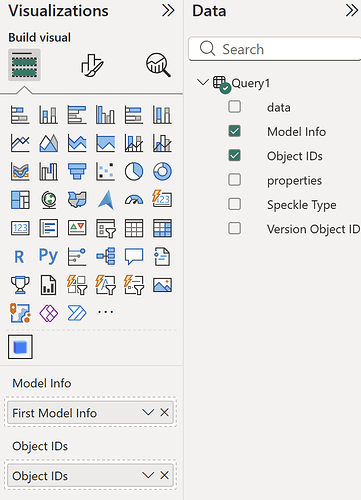Open Get more visuals ellipsis
This screenshot has width=361, height=500.
pyautogui.click(x=105, y=312)
